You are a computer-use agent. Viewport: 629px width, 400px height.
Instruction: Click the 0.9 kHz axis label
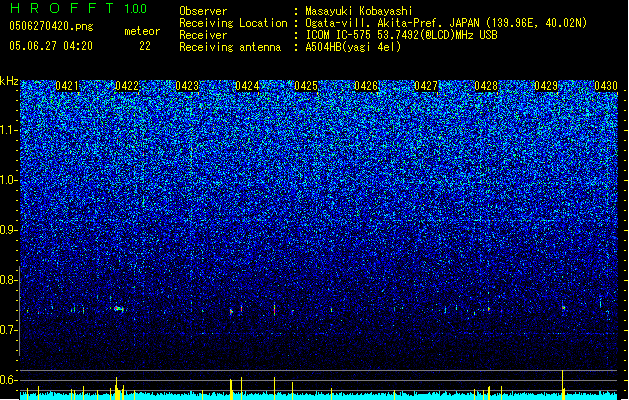pyautogui.click(x=8, y=230)
